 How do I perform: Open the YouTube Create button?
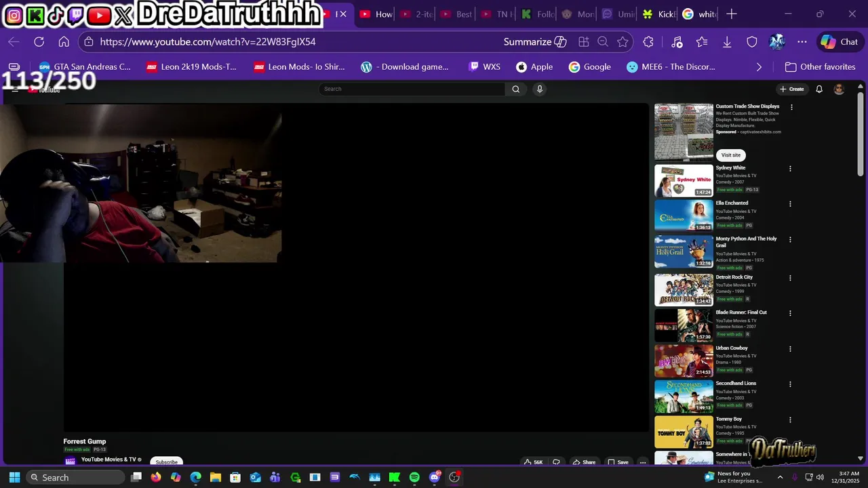(x=792, y=89)
